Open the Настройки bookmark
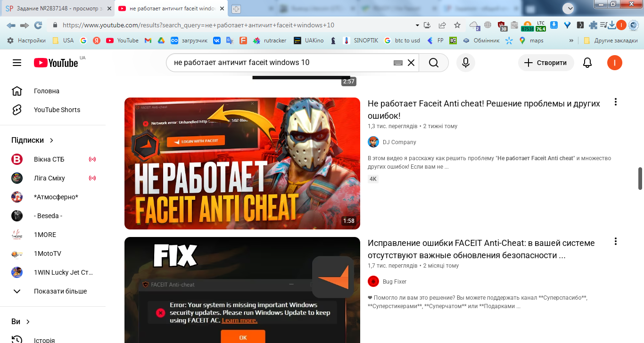 point(26,41)
